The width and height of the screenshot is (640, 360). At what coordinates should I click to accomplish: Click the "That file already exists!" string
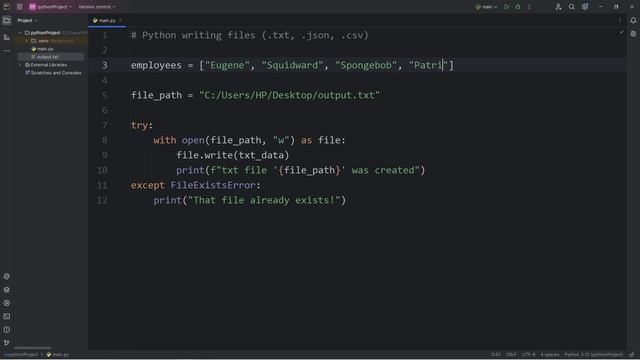click(264, 200)
